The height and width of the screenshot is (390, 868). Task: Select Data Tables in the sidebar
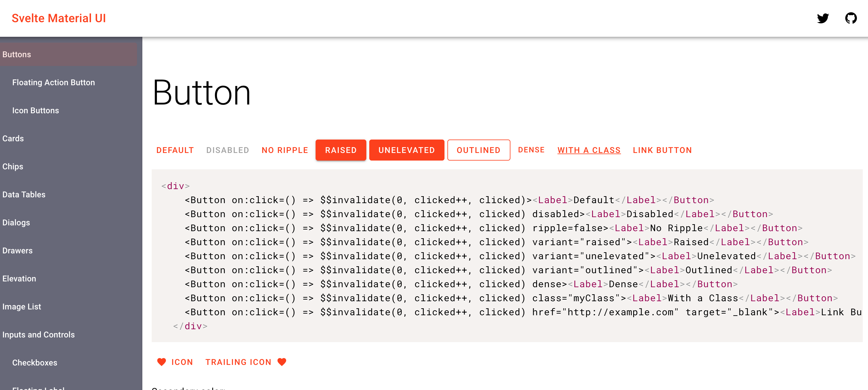click(x=24, y=194)
